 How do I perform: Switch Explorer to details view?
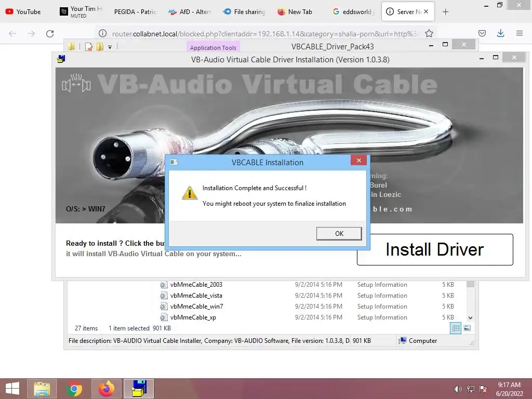[455, 328]
